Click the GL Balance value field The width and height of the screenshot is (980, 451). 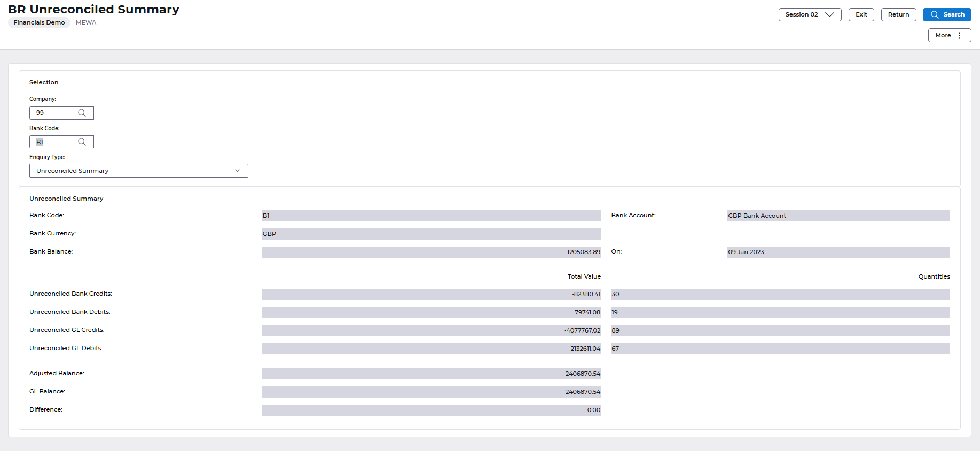[x=431, y=392]
